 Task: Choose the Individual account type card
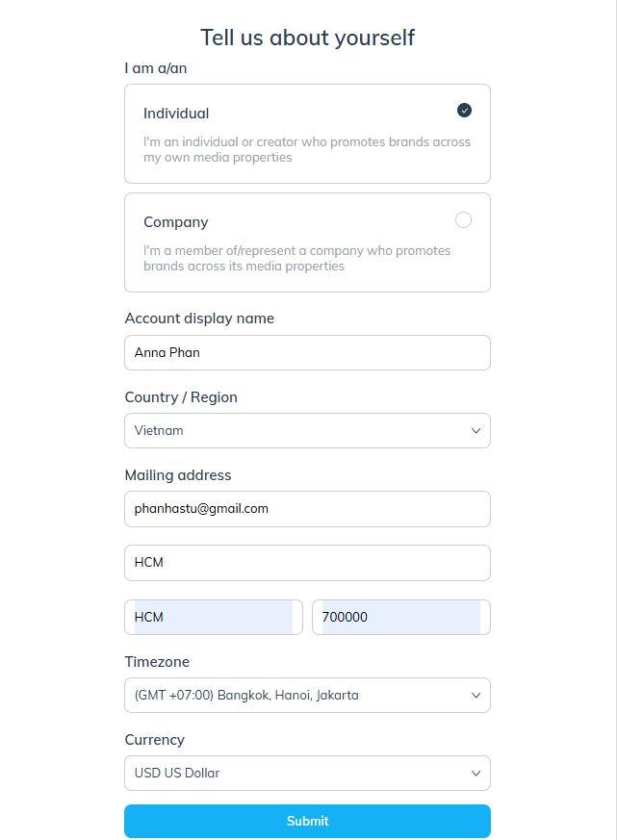307,134
